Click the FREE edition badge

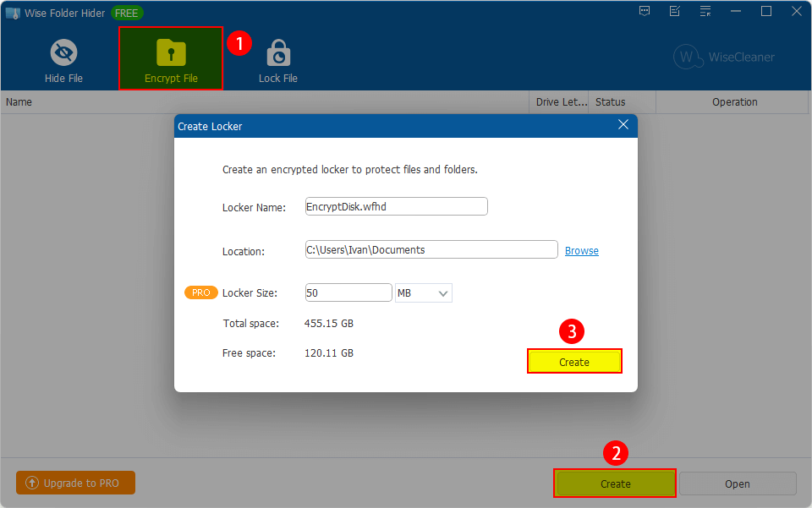126,13
